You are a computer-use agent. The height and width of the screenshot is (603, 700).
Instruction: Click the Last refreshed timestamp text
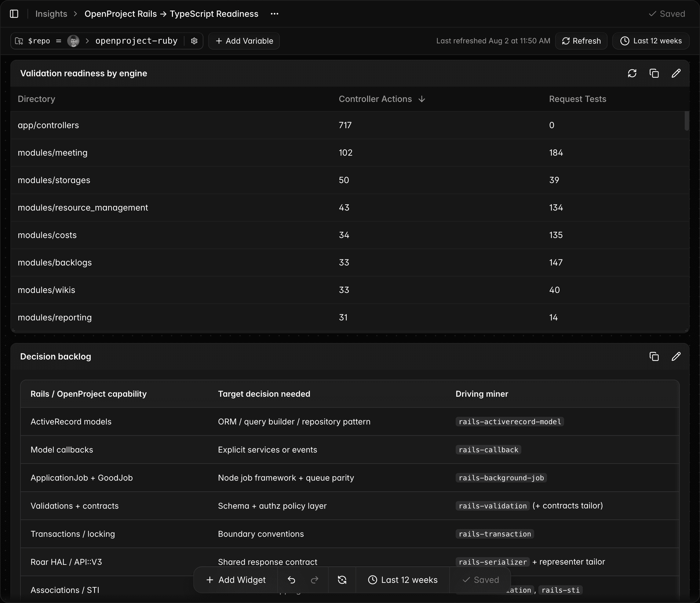pos(493,41)
